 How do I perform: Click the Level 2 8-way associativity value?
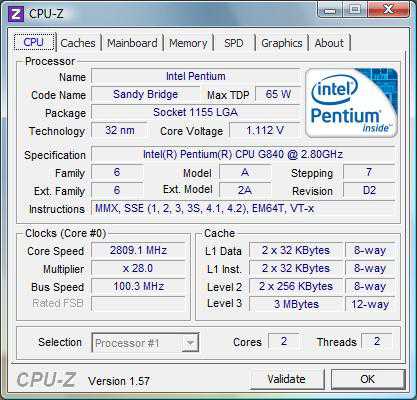tap(370, 286)
